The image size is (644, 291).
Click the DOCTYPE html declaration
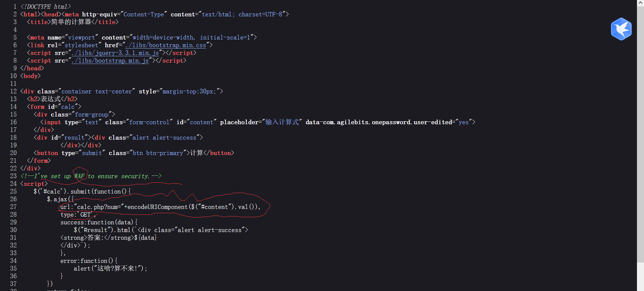click(x=46, y=7)
